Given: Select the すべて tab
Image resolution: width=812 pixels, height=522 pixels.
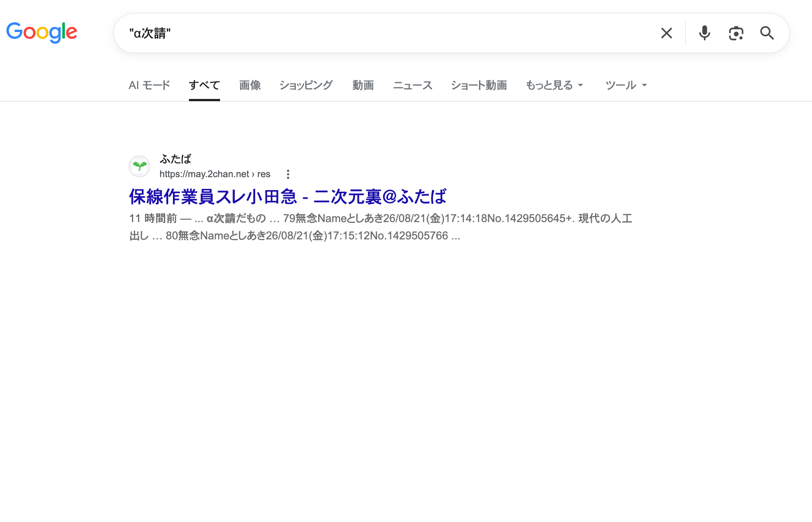Looking at the screenshot, I should (205, 85).
